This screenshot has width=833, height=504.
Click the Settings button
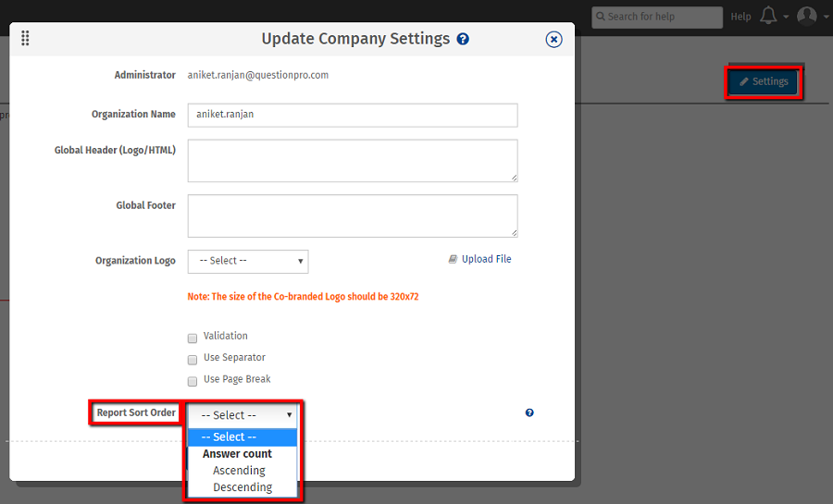(x=764, y=81)
